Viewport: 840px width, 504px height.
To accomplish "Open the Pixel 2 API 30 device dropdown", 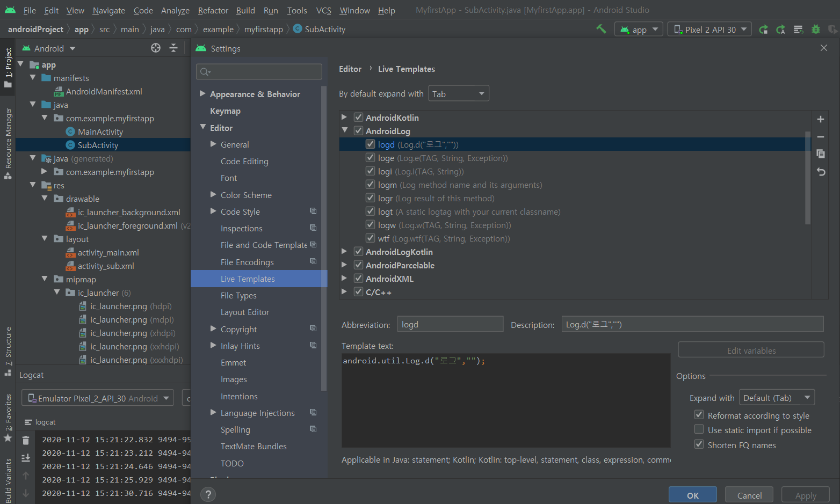I will pyautogui.click(x=709, y=30).
